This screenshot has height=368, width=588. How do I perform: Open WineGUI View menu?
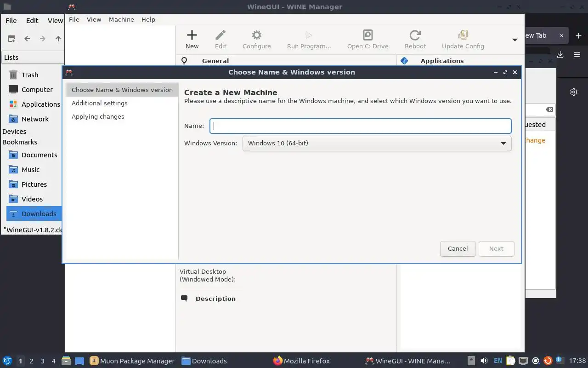click(x=94, y=19)
